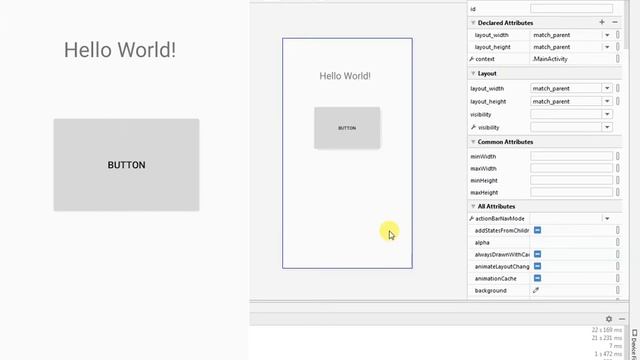Open the bottom panel settings gear
640x360 pixels.
pyautogui.click(x=609, y=319)
